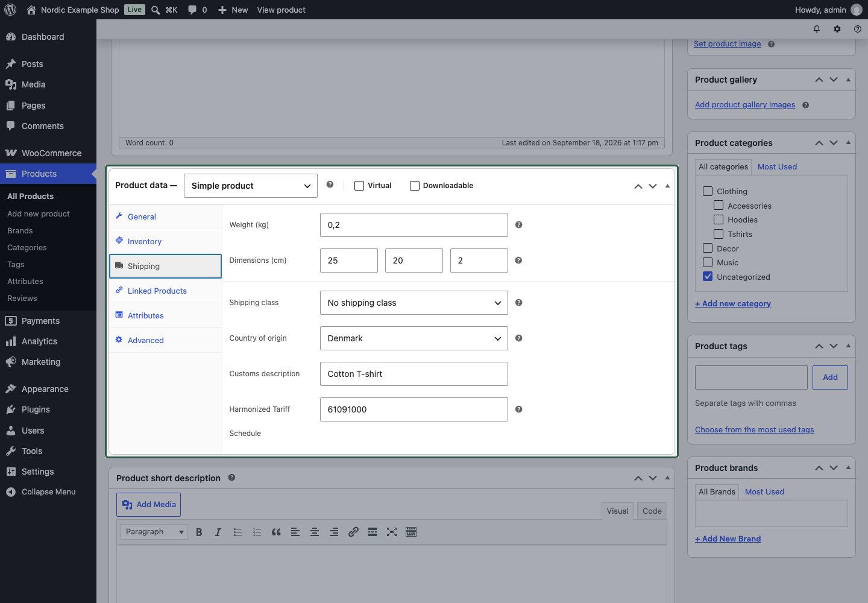The height and width of the screenshot is (603, 868).
Task: Click the WordPress logo icon
Action: coord(10,10)
